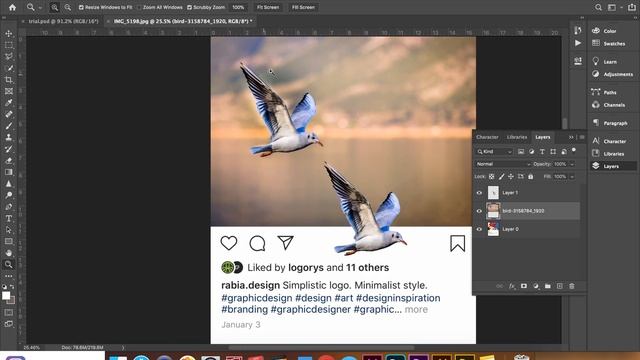
Task: Select the Healing Brush tool
Action: (9, 114)
